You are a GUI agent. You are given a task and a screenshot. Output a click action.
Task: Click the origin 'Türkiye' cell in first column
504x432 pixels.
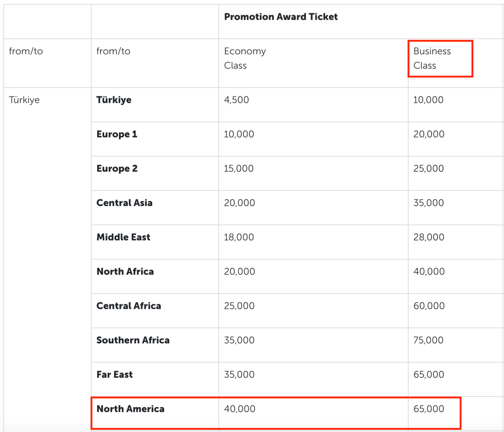[x=24, y=100]
